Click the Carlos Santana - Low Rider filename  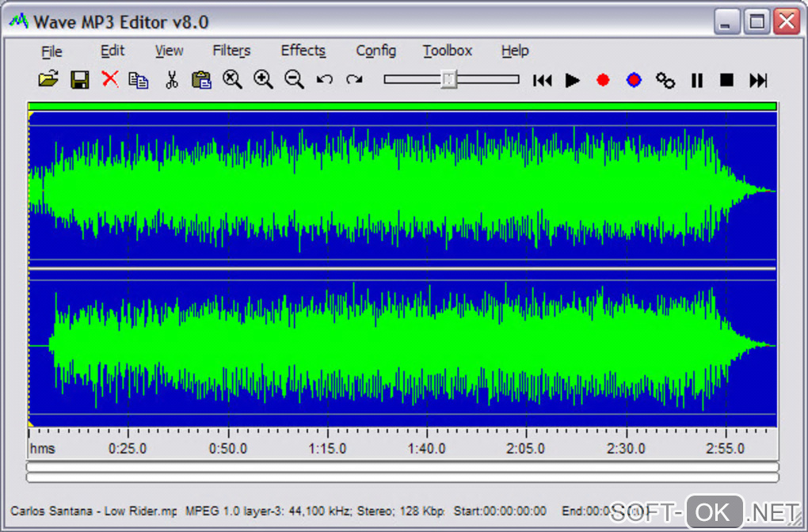(x=93, y=511)
